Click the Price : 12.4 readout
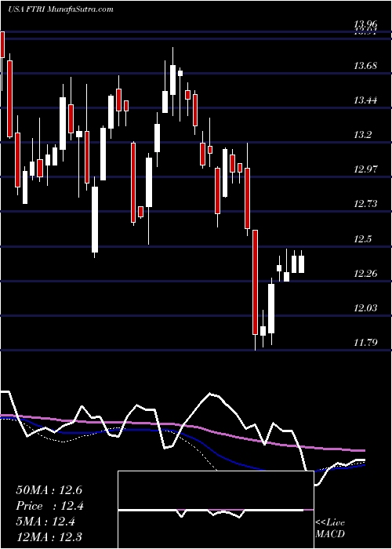392x549 pixels. coord(49,506)
